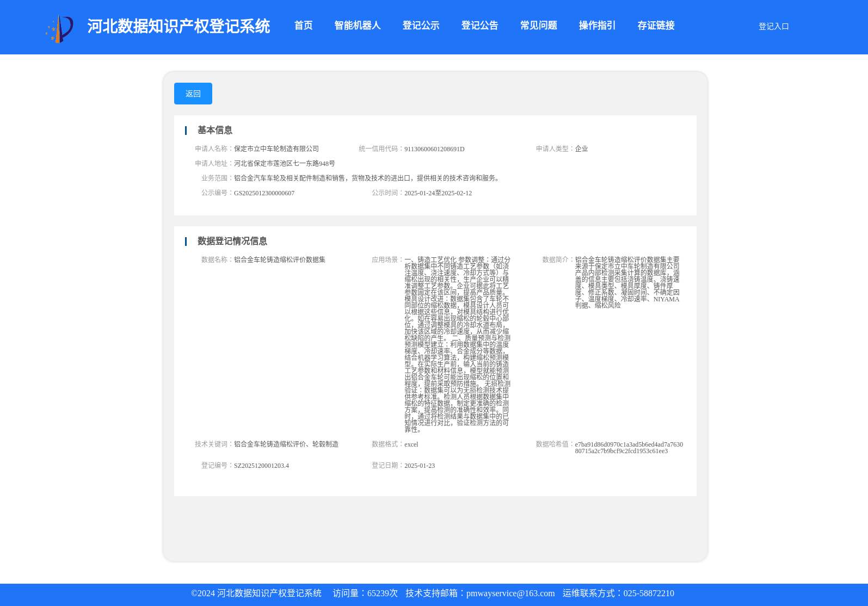Image resolution: width=868 pixels, height=606 pixels.
Task: Click footer visit count 65239次
Action: (x=383, y=593)
